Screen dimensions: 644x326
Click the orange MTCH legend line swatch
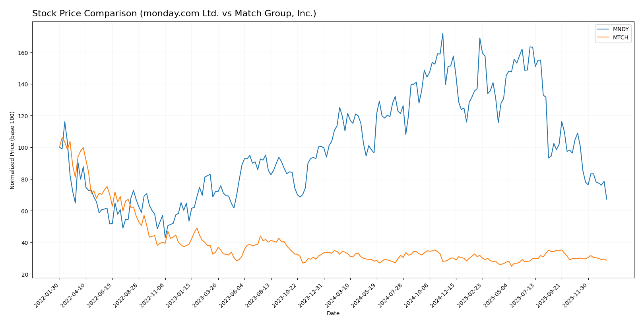tap(603, 38)
